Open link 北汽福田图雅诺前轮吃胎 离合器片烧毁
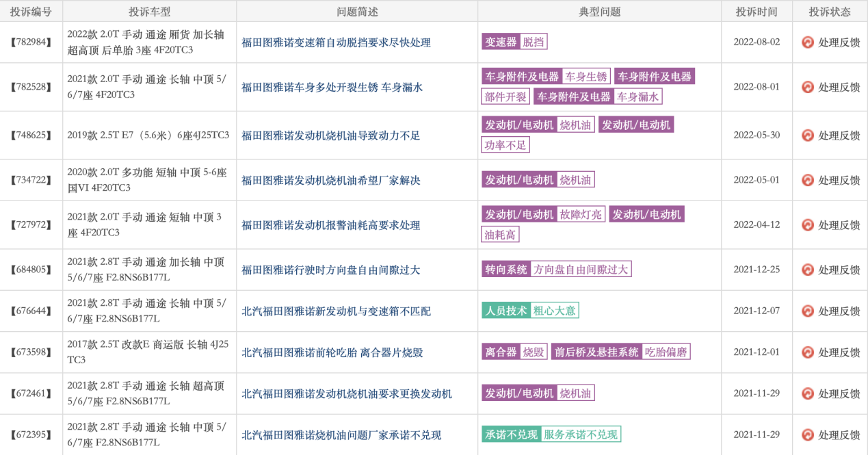Viewport: 868px width, 455px height. (332, 352)
